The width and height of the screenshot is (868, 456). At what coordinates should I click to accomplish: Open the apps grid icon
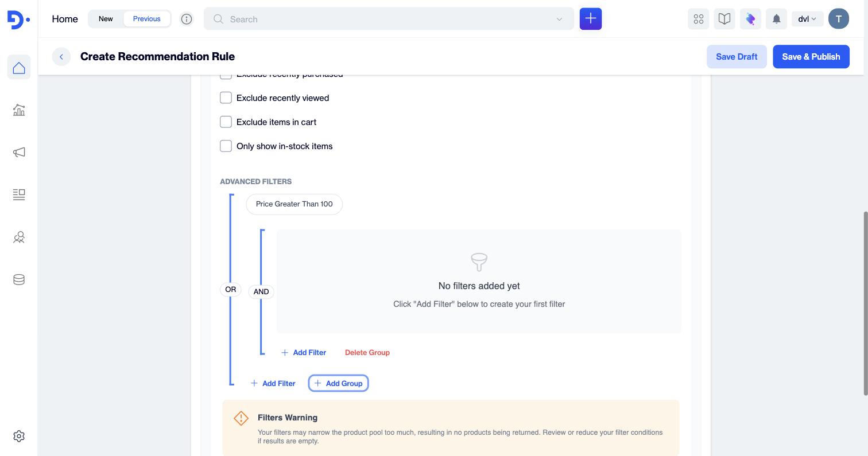pos(698,19)
